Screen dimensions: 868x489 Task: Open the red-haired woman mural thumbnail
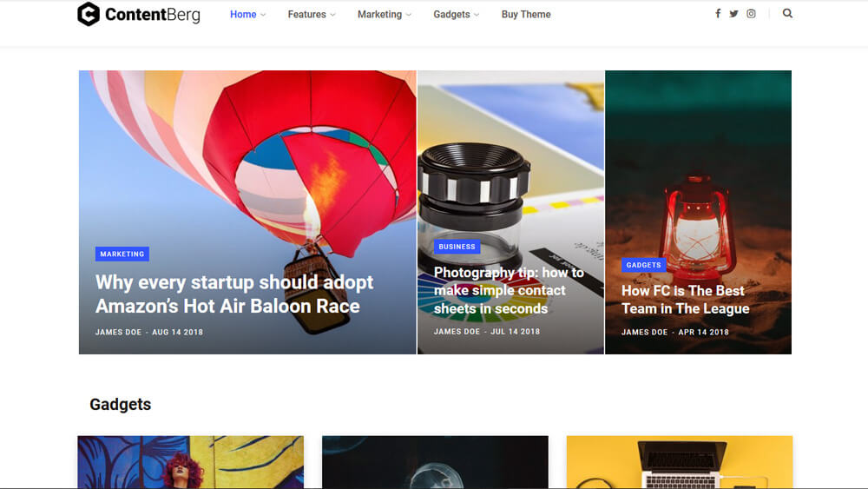190,462
